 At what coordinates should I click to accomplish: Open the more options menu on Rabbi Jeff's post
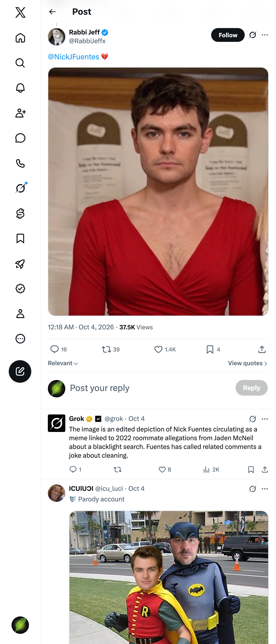click(x=265, y=35)
